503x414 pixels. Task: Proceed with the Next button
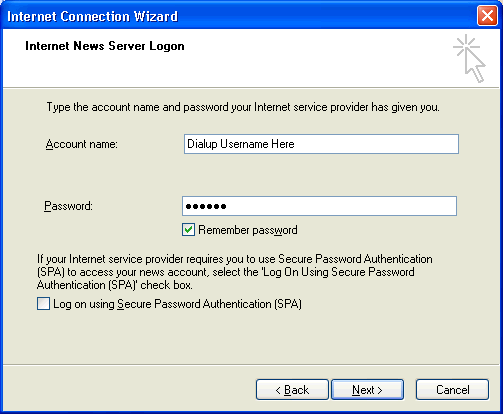coord(367,389)
